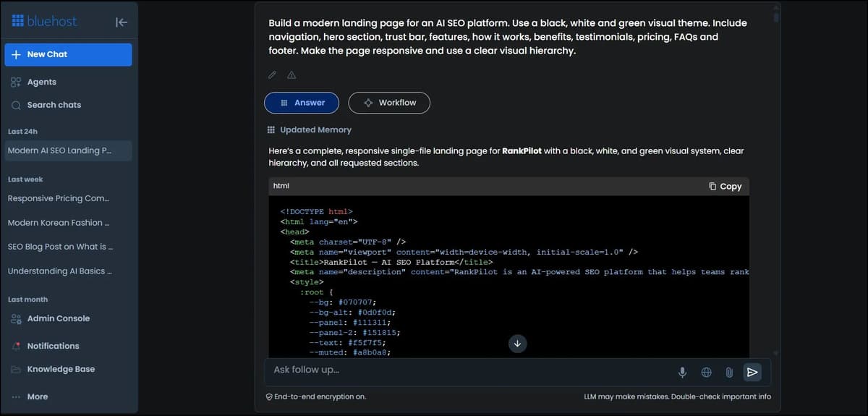
Task: Click the <title>RankPilot code line
Action: (x=391, y=262)
